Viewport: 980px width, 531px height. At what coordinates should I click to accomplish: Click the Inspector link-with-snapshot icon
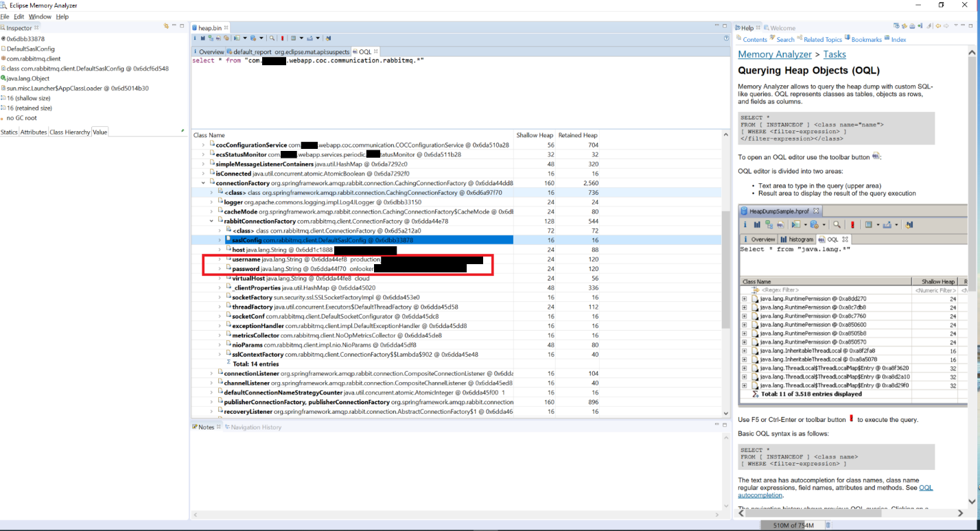click(166, 26)
